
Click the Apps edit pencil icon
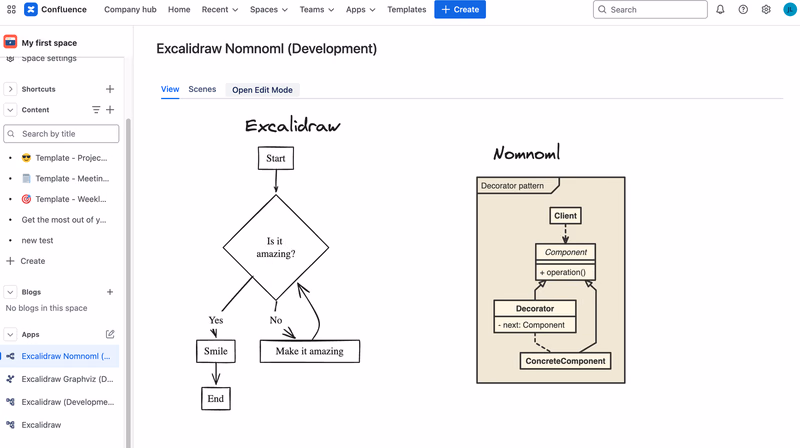pyautogui.click(x=110, y=334)
